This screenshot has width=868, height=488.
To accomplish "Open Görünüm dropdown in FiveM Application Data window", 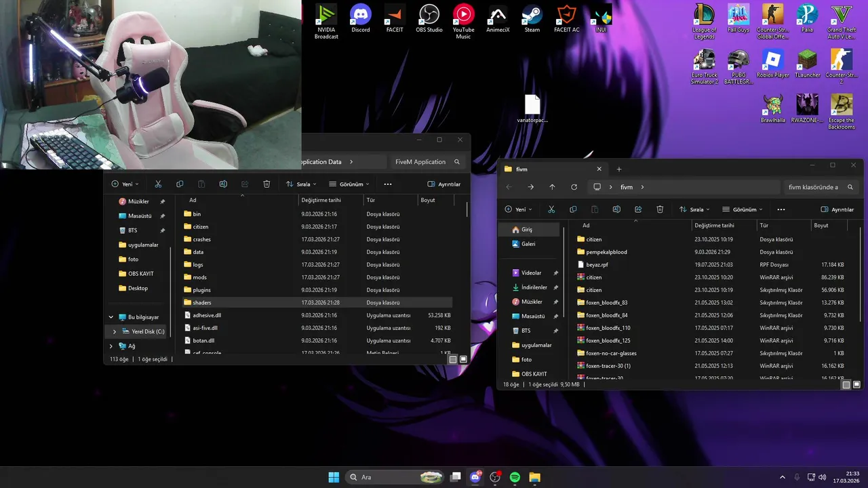I will [349, 184].
